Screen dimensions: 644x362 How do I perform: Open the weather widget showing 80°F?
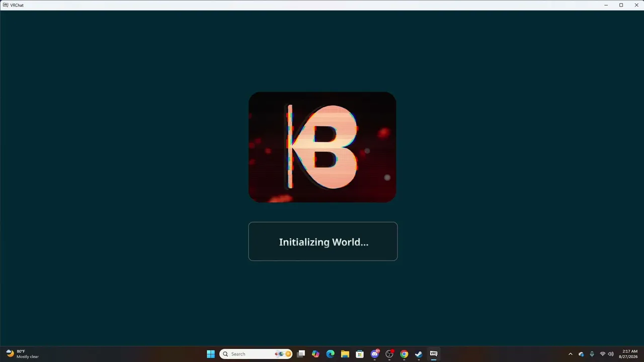click(x=23, y=354)
